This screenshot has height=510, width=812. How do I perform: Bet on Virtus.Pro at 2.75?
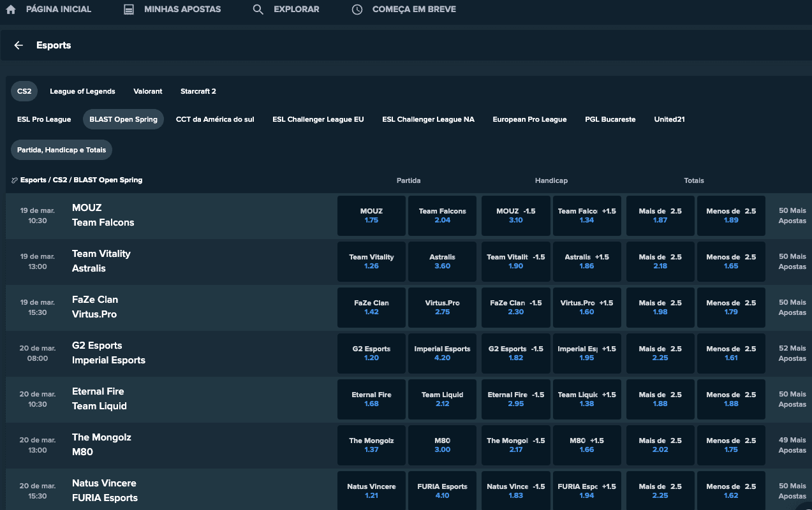point(442,307)
